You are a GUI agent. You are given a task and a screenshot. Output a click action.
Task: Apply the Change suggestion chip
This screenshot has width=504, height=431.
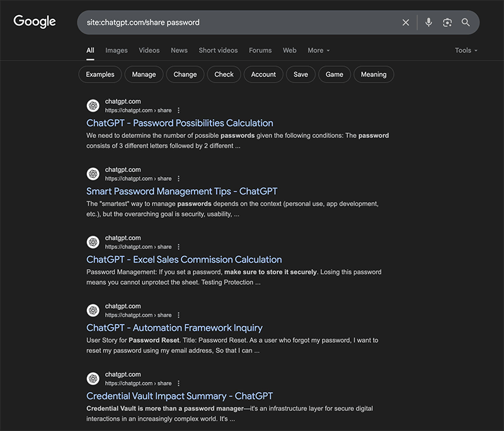[185, 74]
